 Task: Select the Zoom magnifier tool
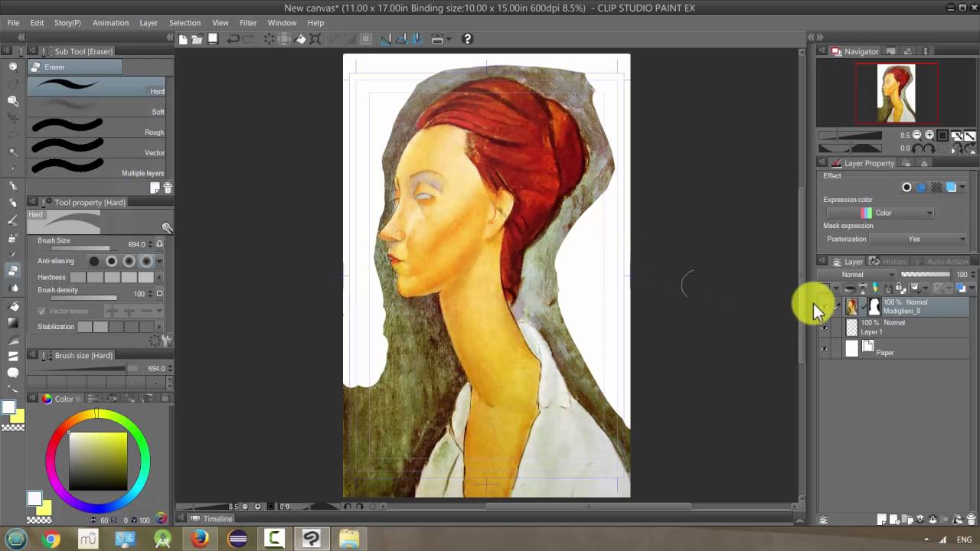[13, 67]
